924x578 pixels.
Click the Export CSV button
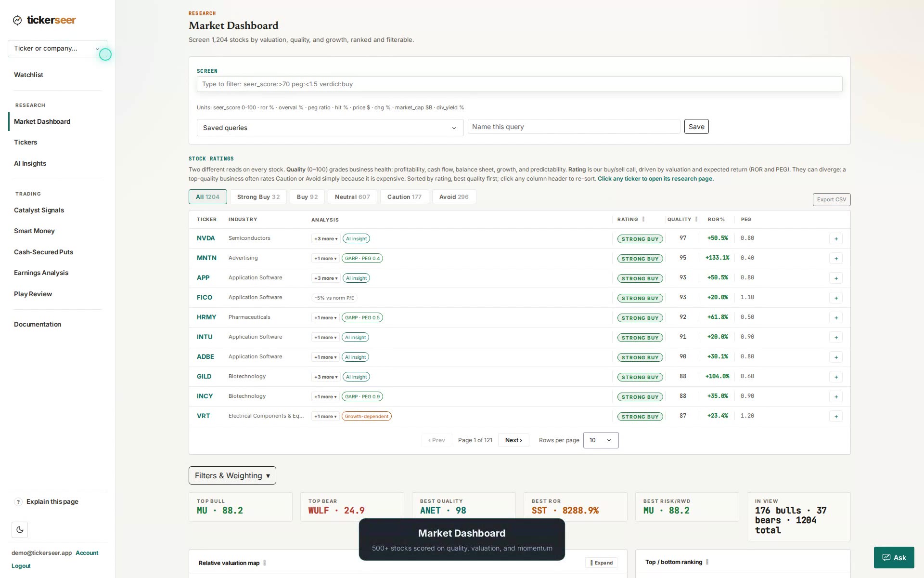pos(831,199)
